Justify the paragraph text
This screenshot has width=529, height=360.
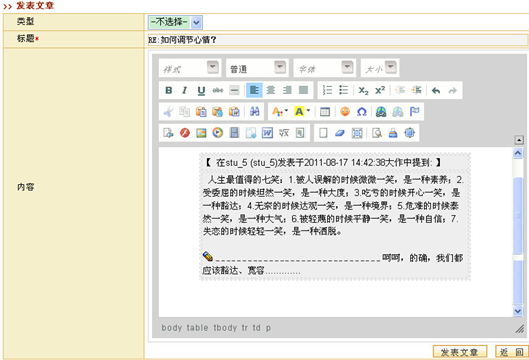(304, 90)
